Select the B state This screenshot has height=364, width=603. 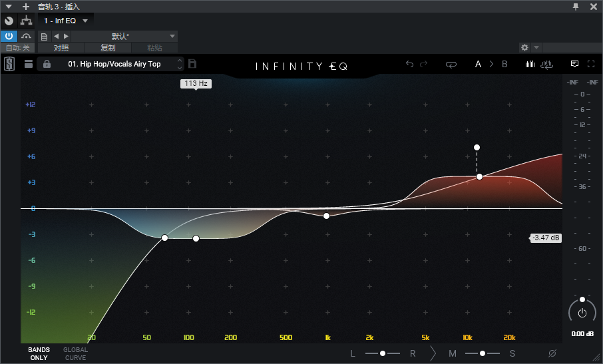point(504,64)
